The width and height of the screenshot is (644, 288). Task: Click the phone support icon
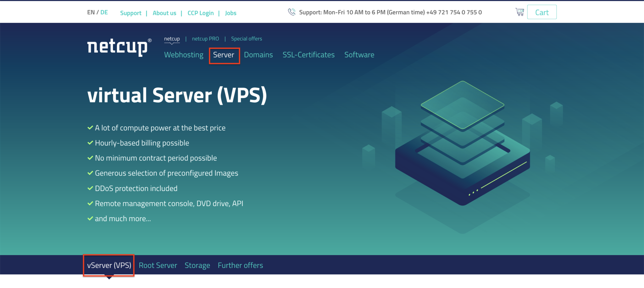(291, 12)
